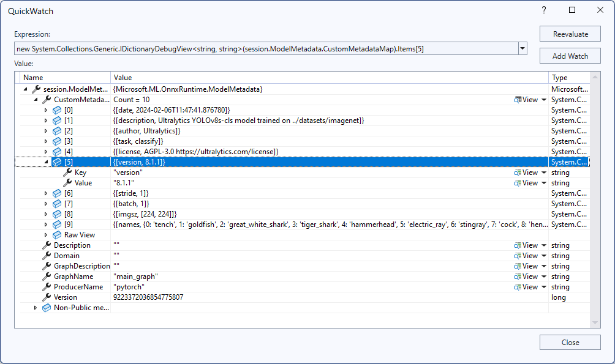Click the wrench icon beside ProducerName property

click(x=47, y=287)
